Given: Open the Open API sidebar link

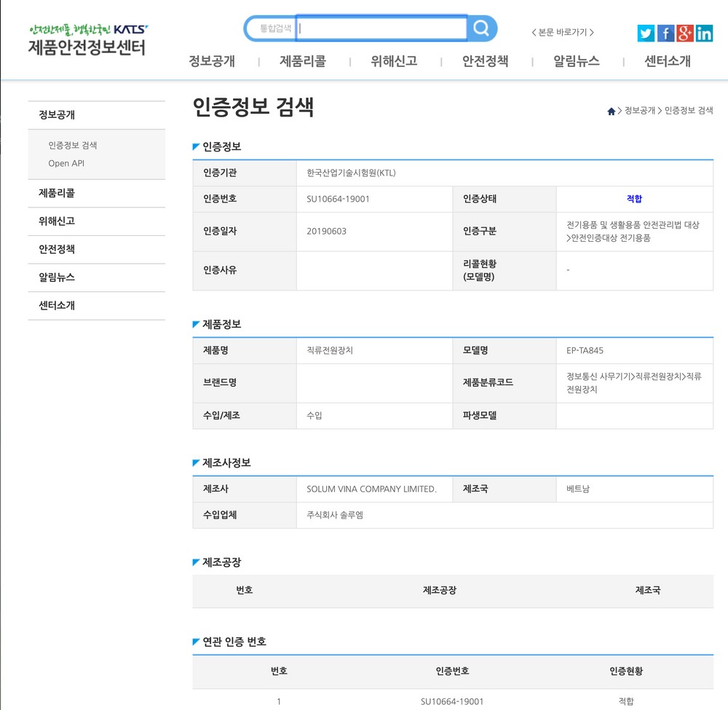Looking at the screenshot, I should [x=66, y=163].
